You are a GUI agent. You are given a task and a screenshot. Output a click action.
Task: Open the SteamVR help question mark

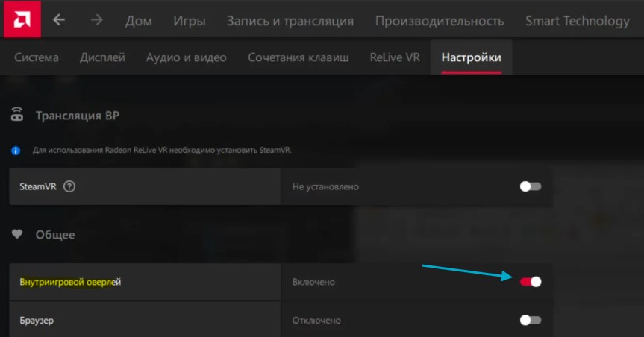pyautogui.click(x=69, y=186)
